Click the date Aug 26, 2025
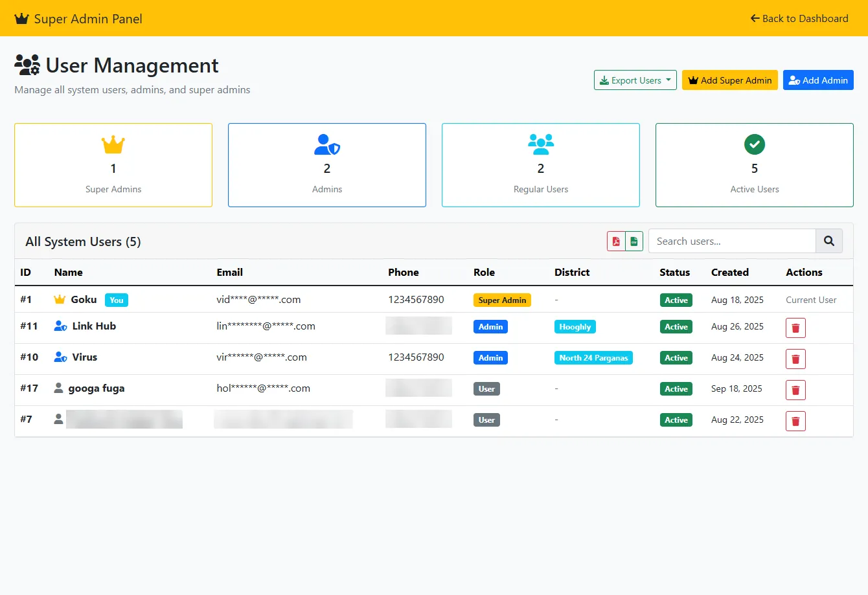Image resolution: width=868 pixels, height=595 pixels. 737,326
